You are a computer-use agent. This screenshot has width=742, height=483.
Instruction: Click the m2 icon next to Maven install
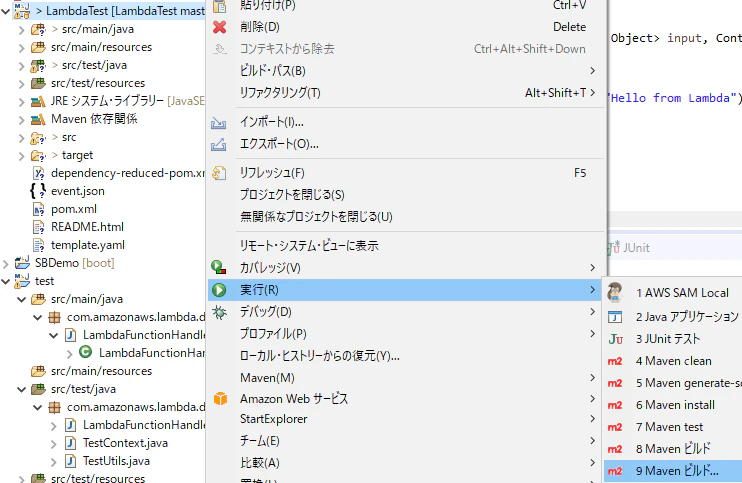click(x=615, y=405)
